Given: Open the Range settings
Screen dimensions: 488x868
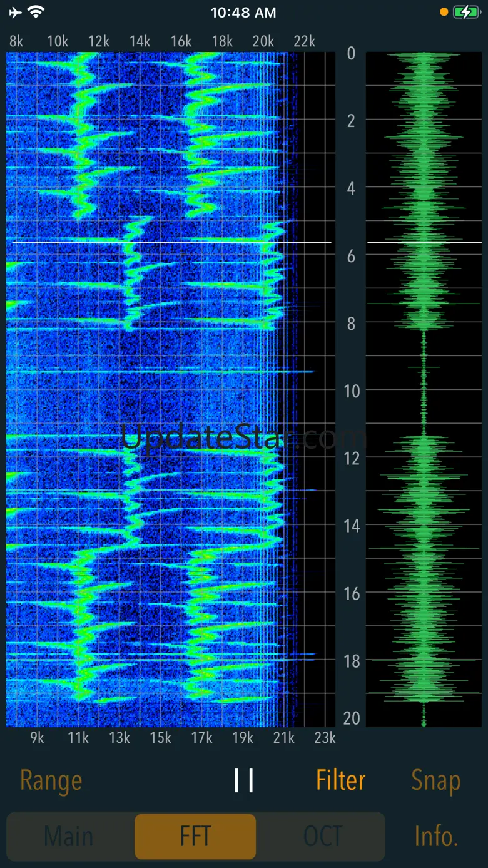Looking at the screenshot, I should pyautogui.click(x=51, y=781).
